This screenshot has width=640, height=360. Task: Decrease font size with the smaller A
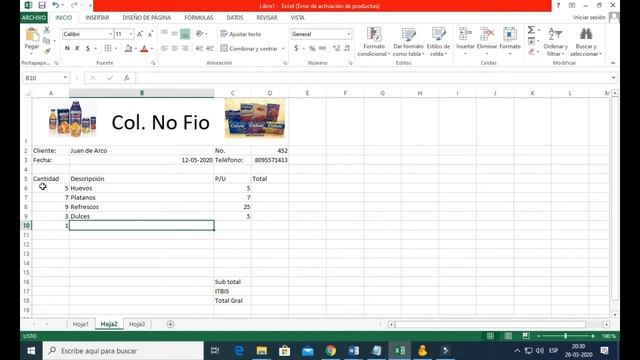coord(150,34)
